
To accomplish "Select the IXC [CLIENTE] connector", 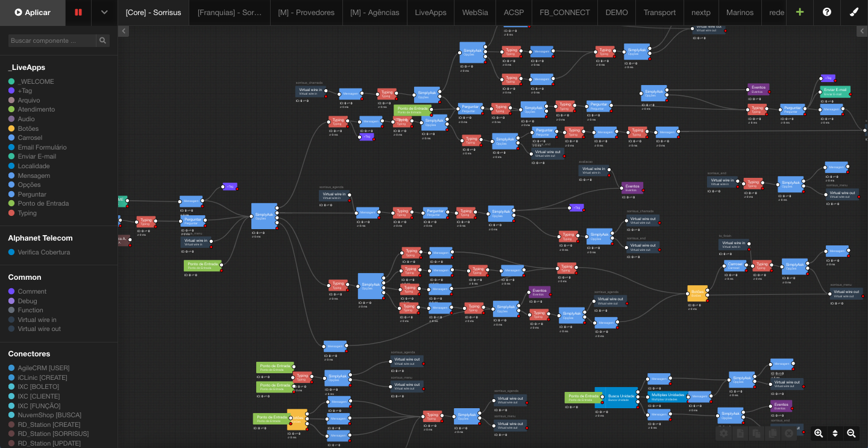I will (x=34, y=396).
